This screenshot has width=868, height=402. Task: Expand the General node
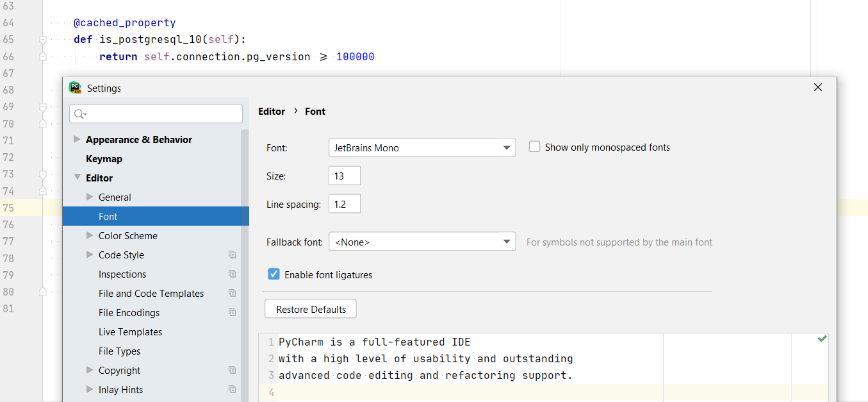click(x=90, y=197)
